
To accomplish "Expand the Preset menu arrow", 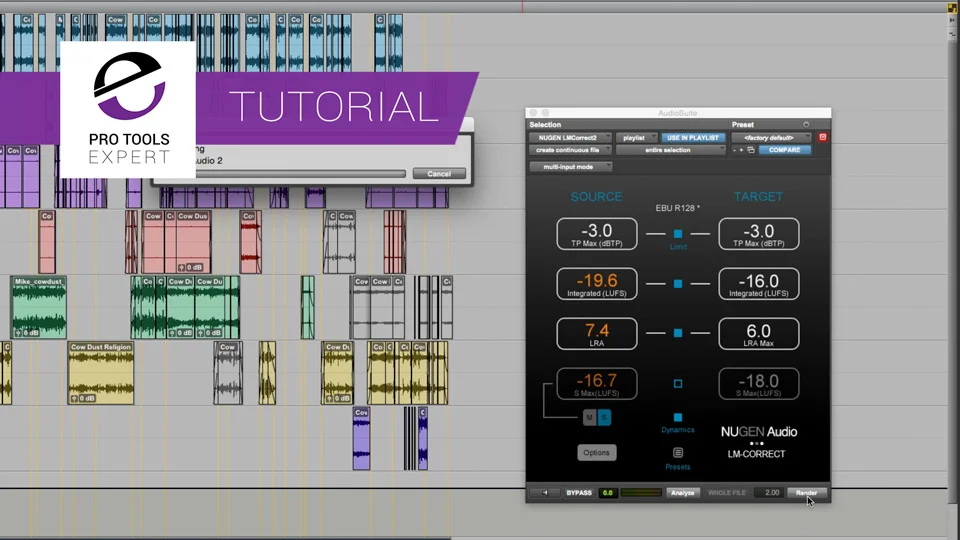I will [x=806, y=124].
